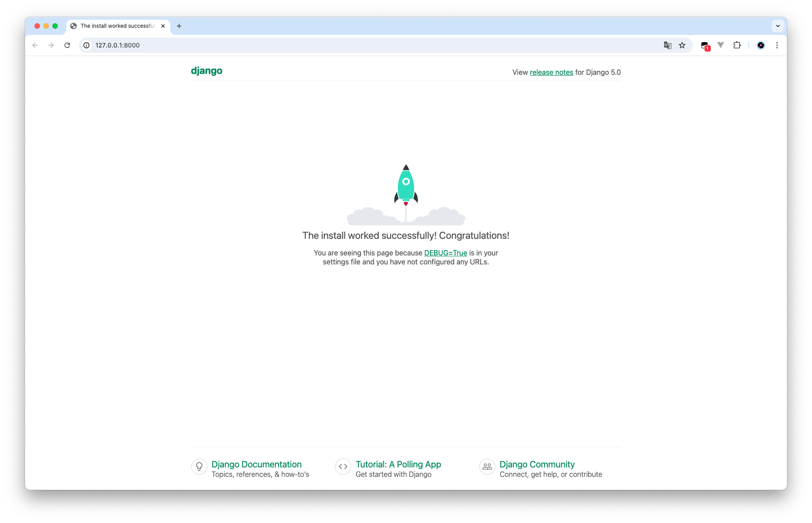
Task: Open the Chrome three-dot menu
Action: (x=777, y=45)
